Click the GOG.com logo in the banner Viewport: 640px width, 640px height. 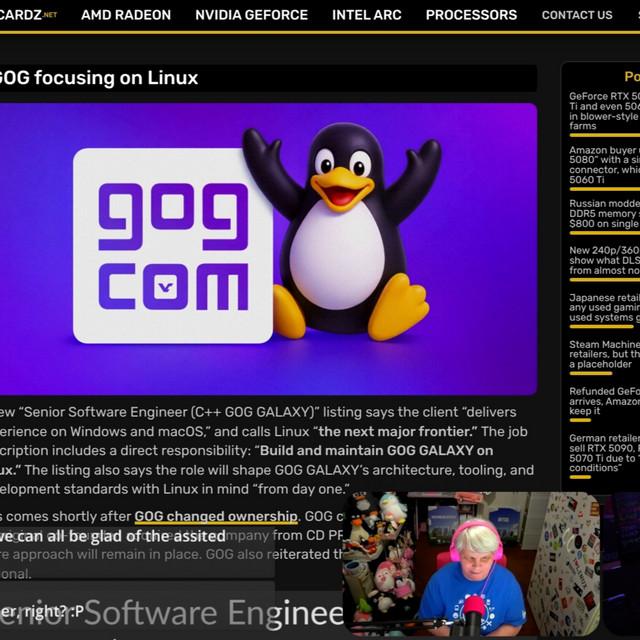pos(172,246)
